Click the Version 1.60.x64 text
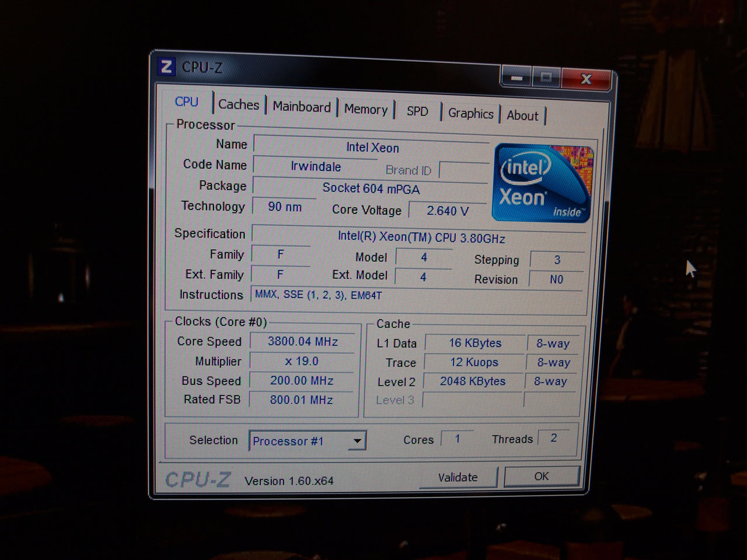747x560 pixels. pos(289,481)
